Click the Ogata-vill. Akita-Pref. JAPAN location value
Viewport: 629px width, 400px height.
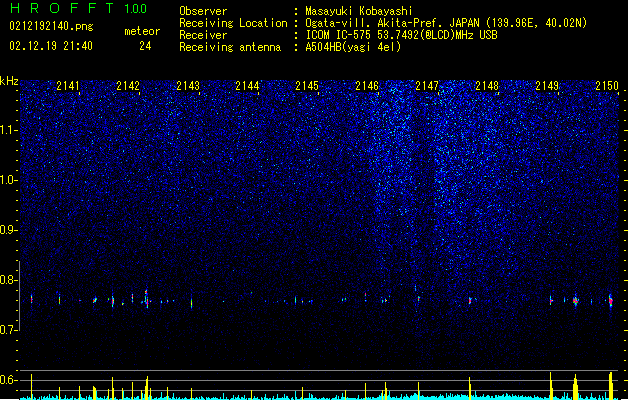point(446,23)
